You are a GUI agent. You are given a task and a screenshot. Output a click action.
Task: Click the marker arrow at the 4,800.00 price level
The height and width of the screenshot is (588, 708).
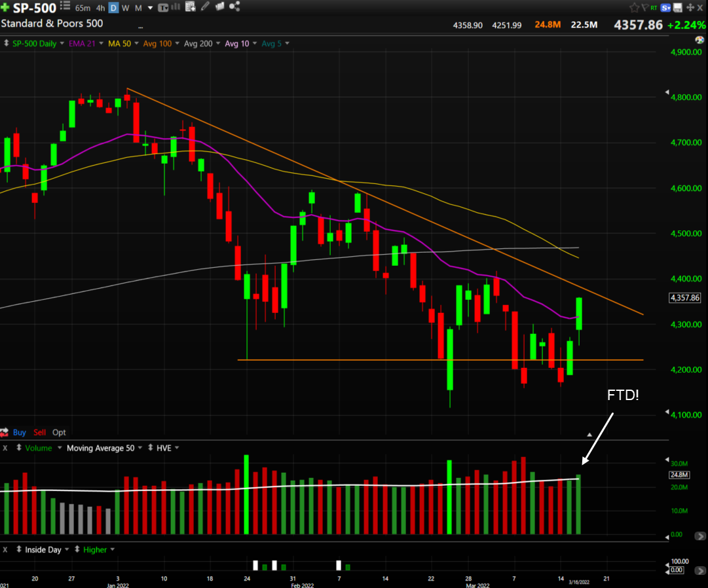click(x=667, y=92)
